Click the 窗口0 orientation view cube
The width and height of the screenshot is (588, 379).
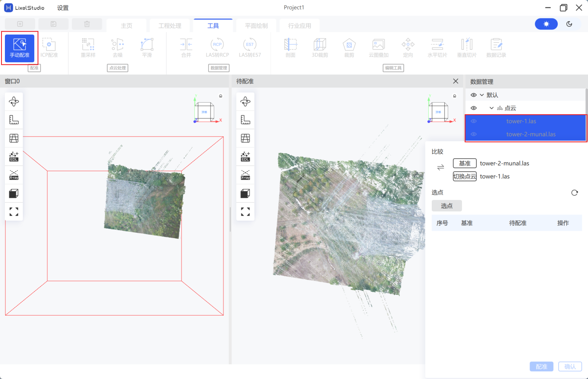[205, 112]
